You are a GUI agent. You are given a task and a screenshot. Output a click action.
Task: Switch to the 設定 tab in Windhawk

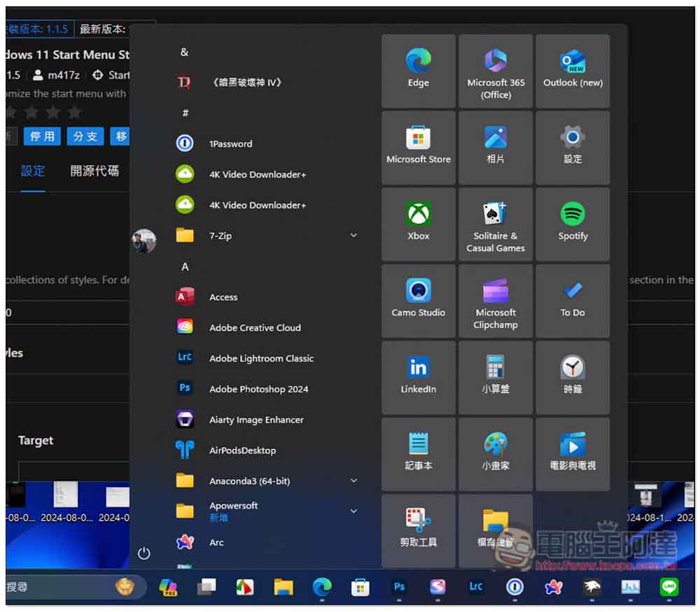pyautogui.click(x=33, y=171)
